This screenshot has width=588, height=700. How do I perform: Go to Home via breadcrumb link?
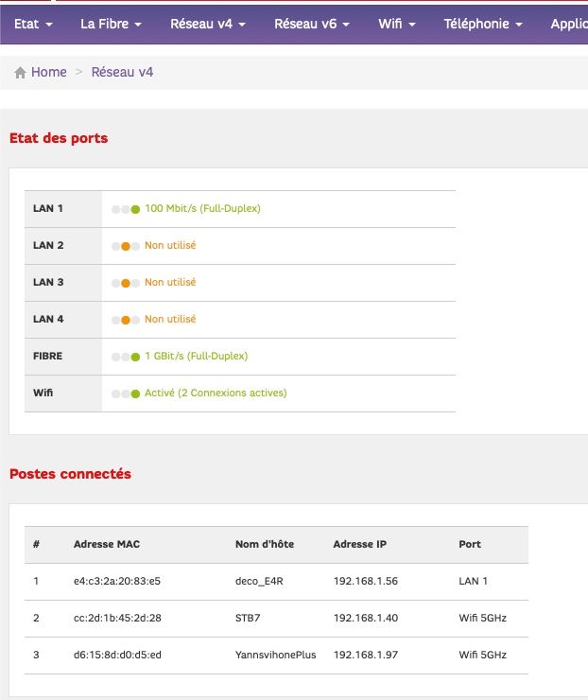[x=48, y=72]
